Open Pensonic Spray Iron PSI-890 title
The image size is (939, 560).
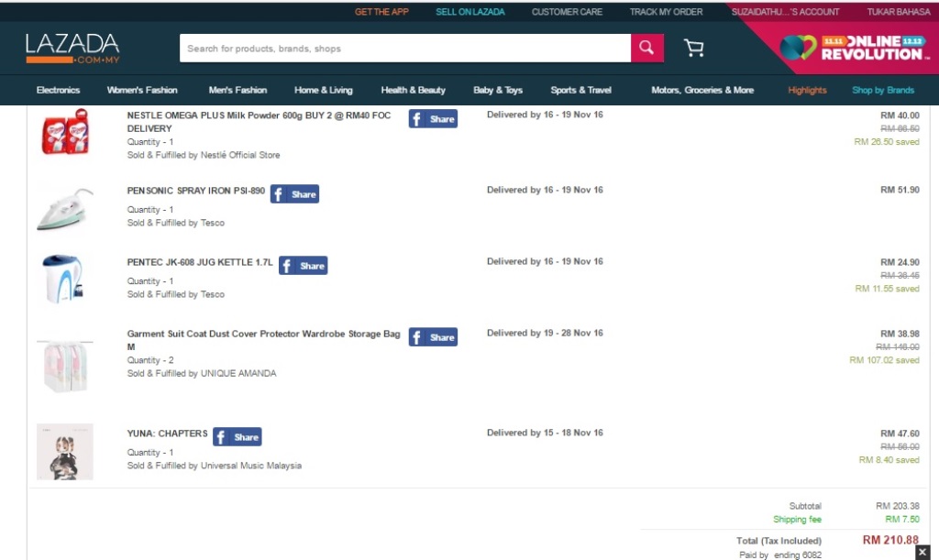(x=196, y=191)
